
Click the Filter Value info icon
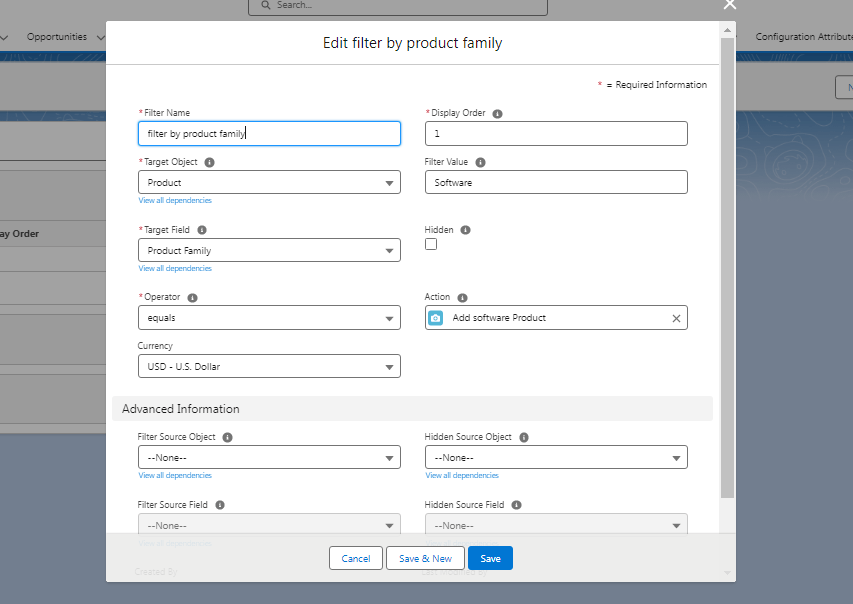[x=481, y=162]
